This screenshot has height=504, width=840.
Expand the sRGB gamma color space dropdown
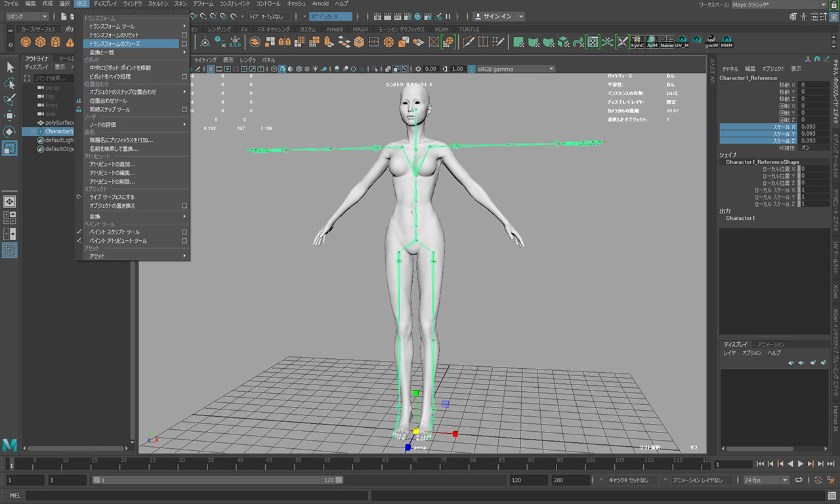(x=515, y=69)
